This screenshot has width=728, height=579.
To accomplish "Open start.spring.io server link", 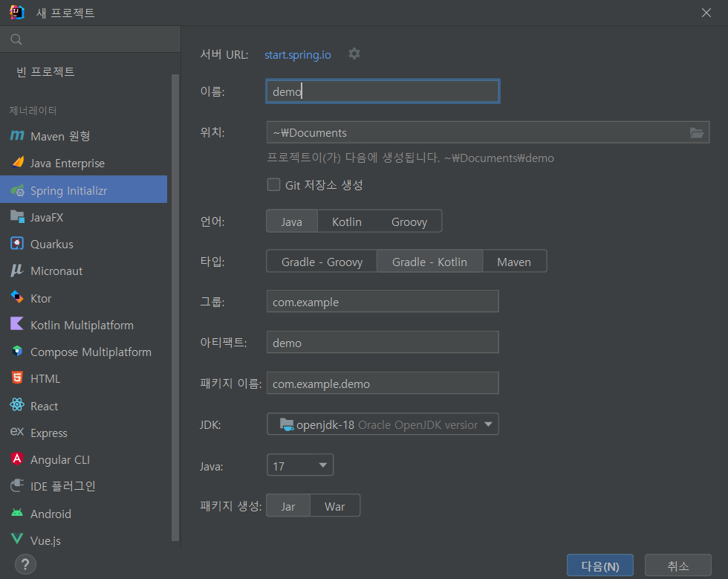I will (x=298, y=55).
